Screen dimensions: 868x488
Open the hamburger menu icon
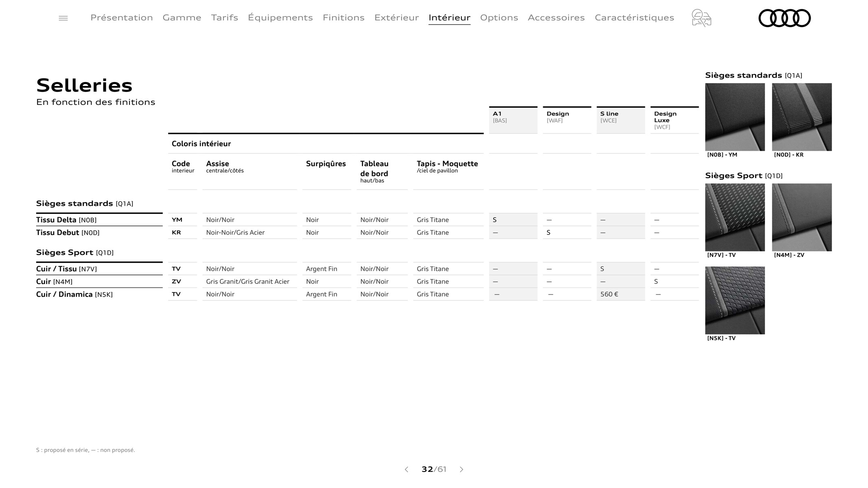pyautogui.click(x=63, y=18)
